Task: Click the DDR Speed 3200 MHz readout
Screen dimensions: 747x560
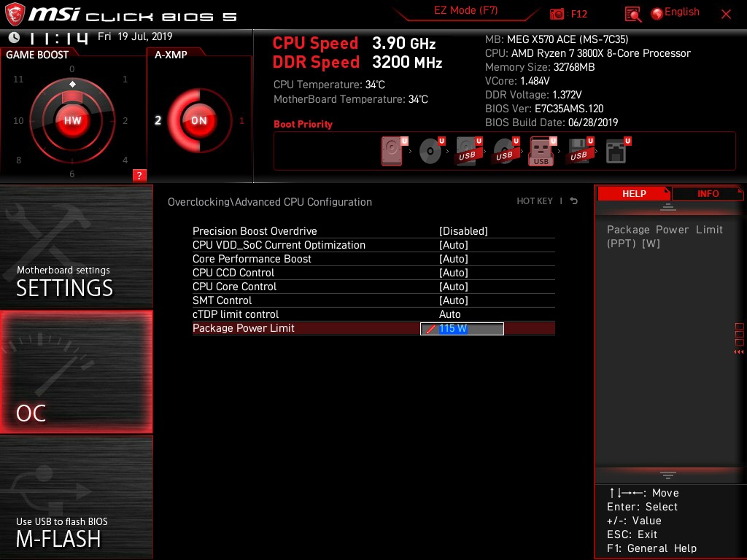Action: (357, 63)
